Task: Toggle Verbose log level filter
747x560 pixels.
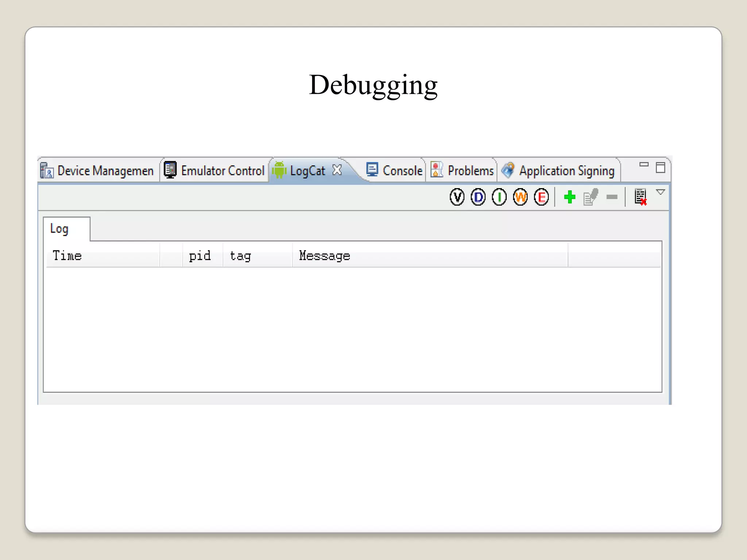Action: tap(457, 197)
